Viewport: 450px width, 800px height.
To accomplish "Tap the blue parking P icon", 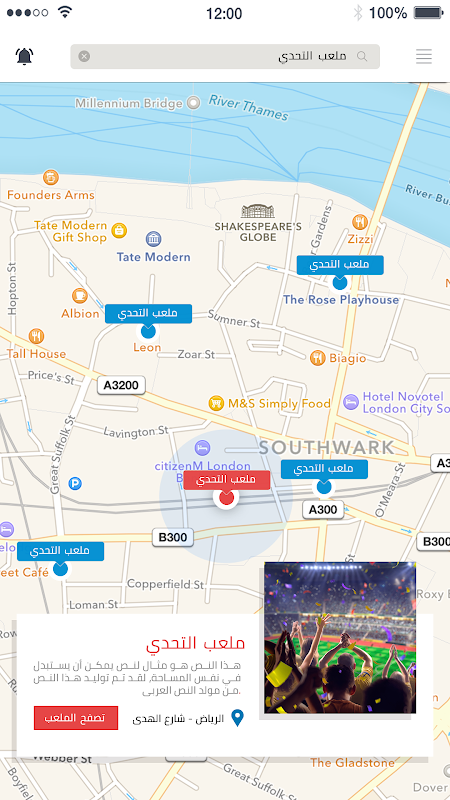I will pyautogui.click(x=75, y=483).
